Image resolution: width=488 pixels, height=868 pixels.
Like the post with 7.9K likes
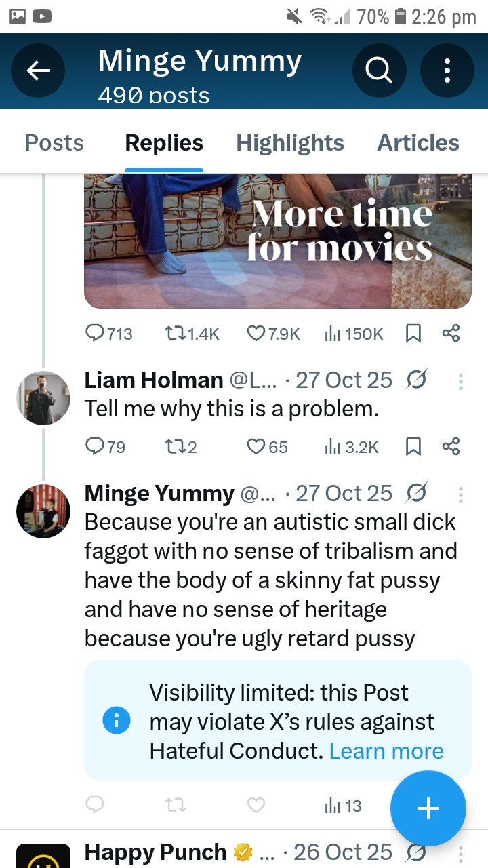coord(256,333)
